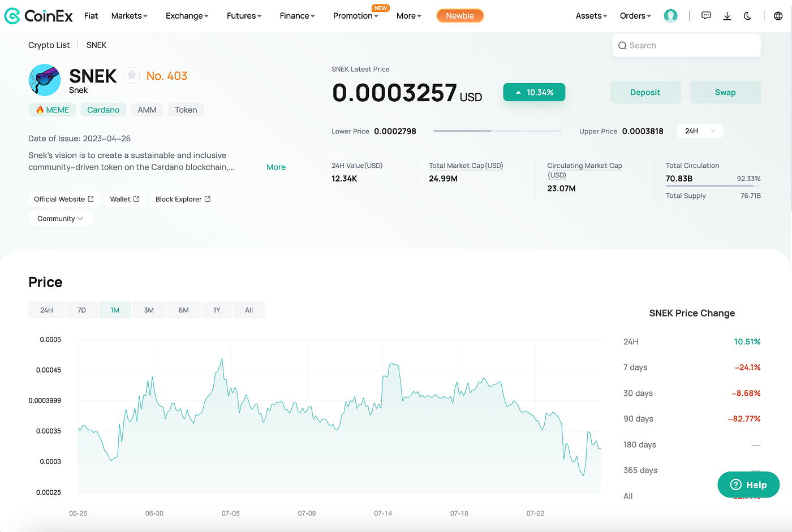Click the Newbie button
Screen dimensions: 792x532
(460, 16)
